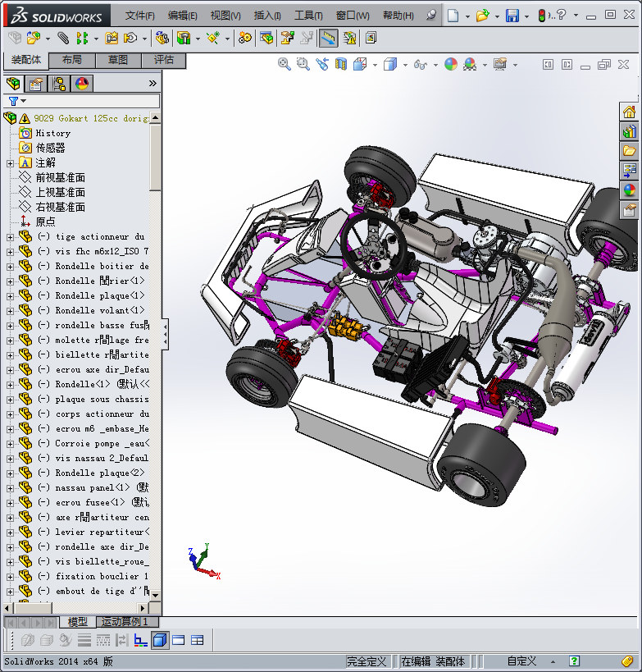
Task: Open Hide/Show Items glasses icon
Action: (x=421, y=65)
